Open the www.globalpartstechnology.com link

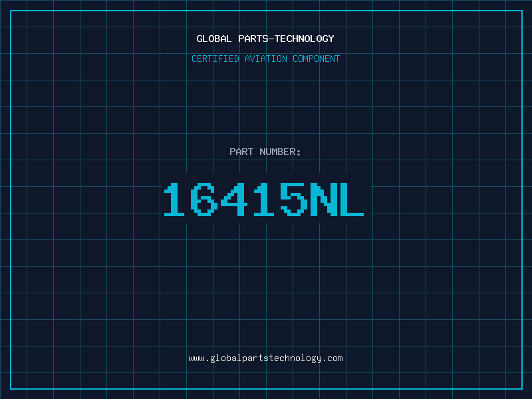265,358
